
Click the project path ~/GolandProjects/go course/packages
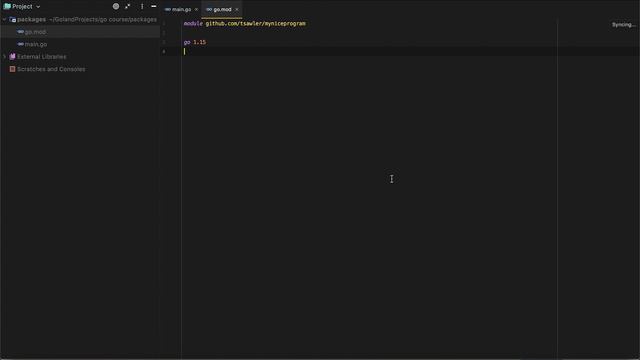click(103, 19)
